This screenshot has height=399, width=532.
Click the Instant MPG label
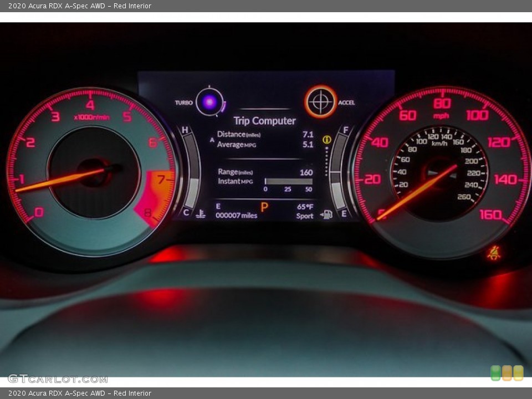pyautogui.click(x=236, y=181)
